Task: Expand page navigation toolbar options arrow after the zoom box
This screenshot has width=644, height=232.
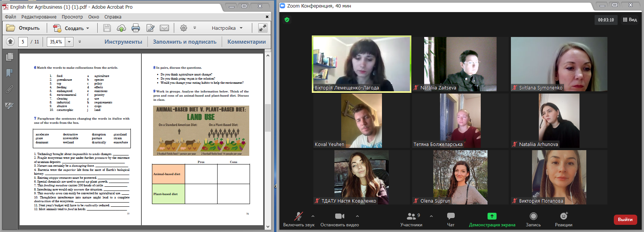Action: point(80,42)
